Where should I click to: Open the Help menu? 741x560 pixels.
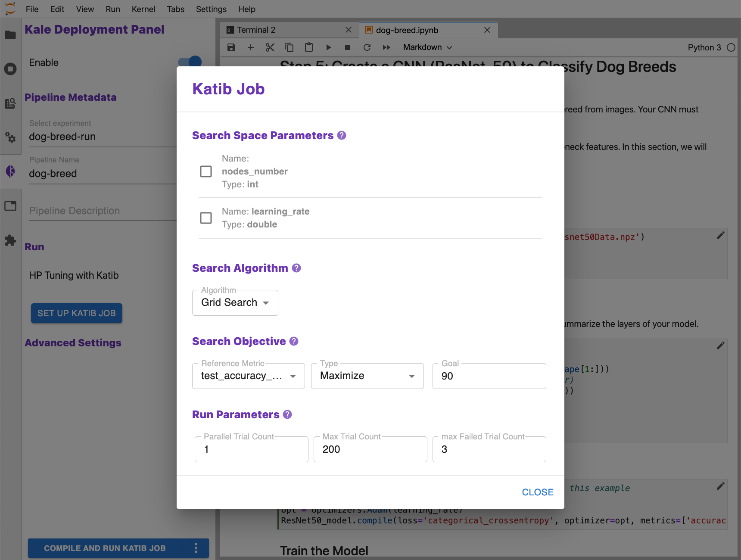pos(247,9)
